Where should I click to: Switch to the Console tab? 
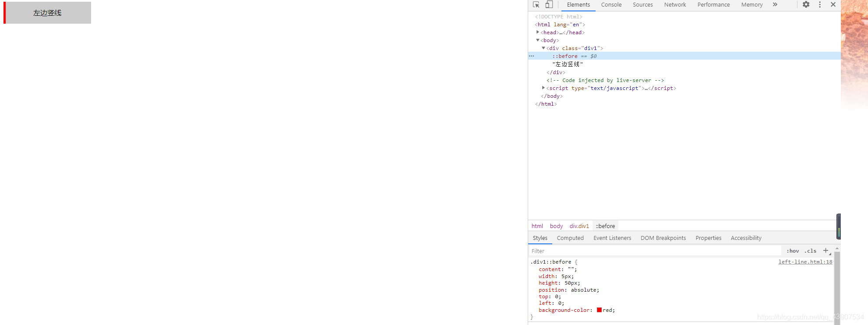[611, 5]
